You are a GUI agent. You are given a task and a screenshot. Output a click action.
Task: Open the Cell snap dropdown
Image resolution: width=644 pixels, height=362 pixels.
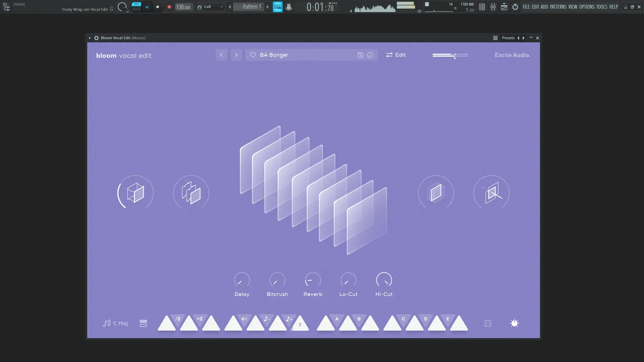pos(213,7)
